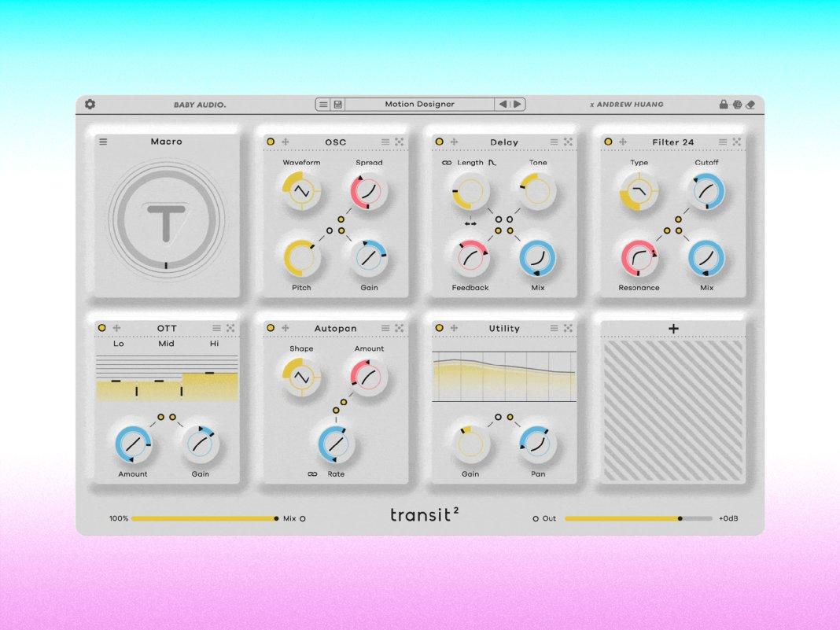This screenshot has height=630, width=840.
Task: Click the Out level slider bar
Action: (x=639, y=518)
